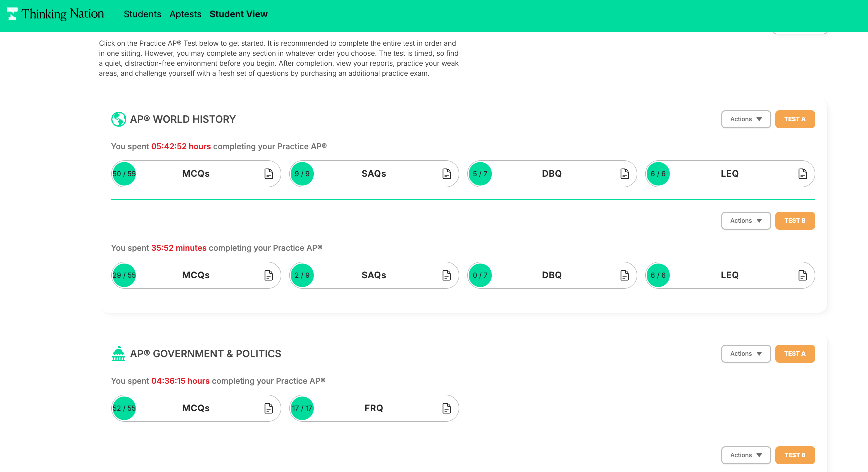This screenshot has height=472, width=868.
Task: Click the 50 / 55 MCQs score circle
Action: click(124, 174)
